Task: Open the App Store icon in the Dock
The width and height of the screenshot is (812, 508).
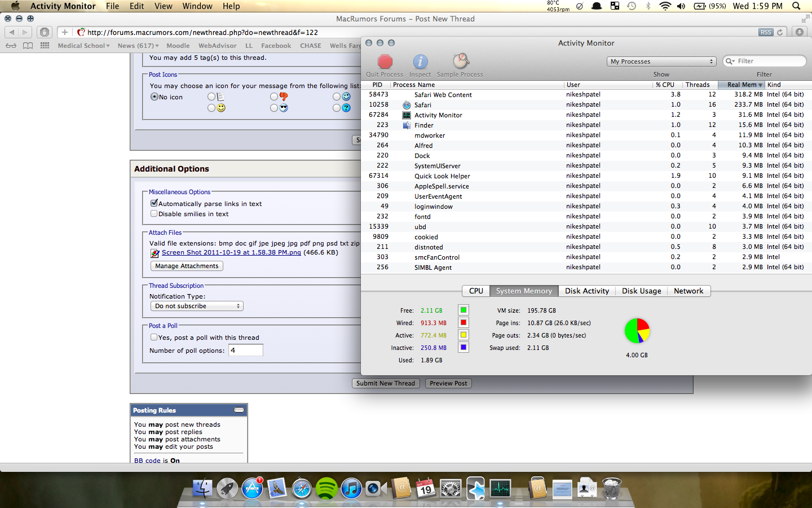Action: [252, 488]
